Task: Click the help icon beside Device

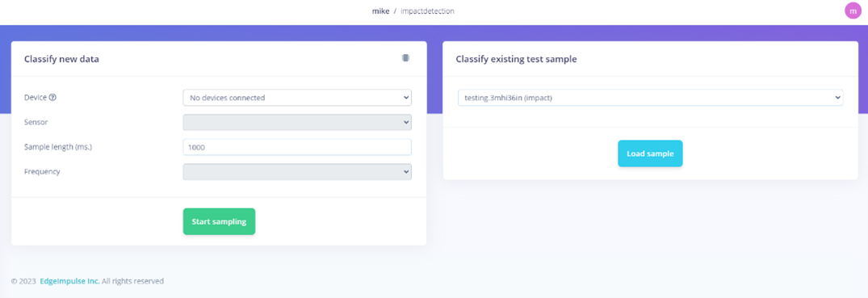Action: click(x=53, y=98)
